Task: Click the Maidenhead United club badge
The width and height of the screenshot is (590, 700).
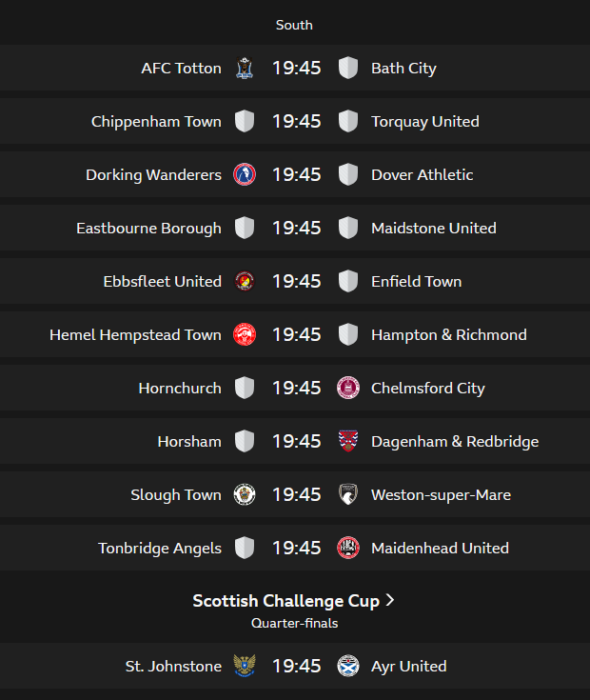Action: click(x=348, y=548)
